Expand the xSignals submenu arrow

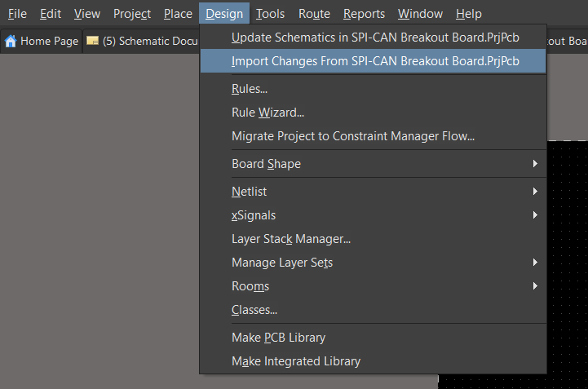[x=535, y=215]
